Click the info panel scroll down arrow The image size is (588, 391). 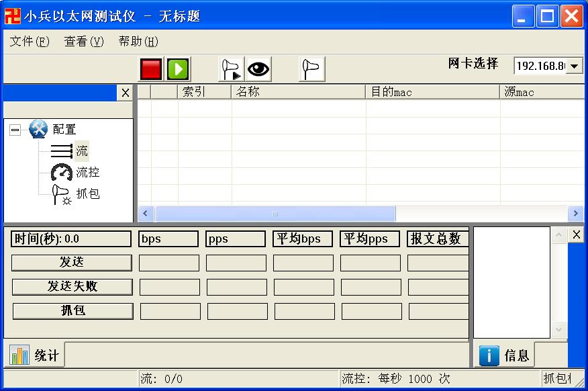click(558, 330)
